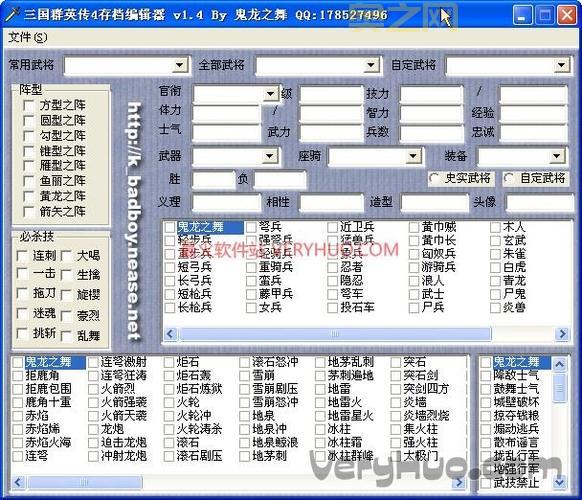
Task: Check the 一击 skill box
Action: click(x=22, y=274)
